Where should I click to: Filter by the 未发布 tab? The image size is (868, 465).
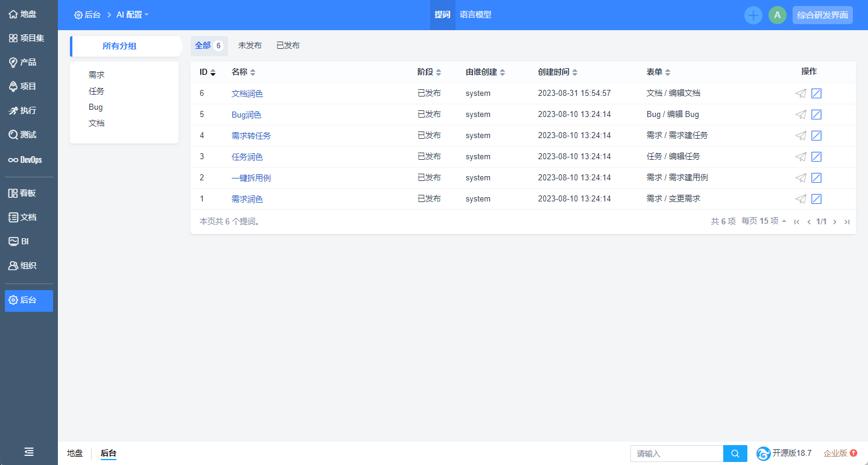[x=250, y=46]
